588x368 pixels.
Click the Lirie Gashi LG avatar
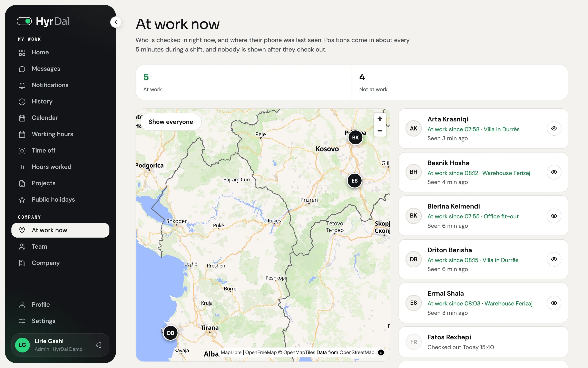(x=22, y=345)
